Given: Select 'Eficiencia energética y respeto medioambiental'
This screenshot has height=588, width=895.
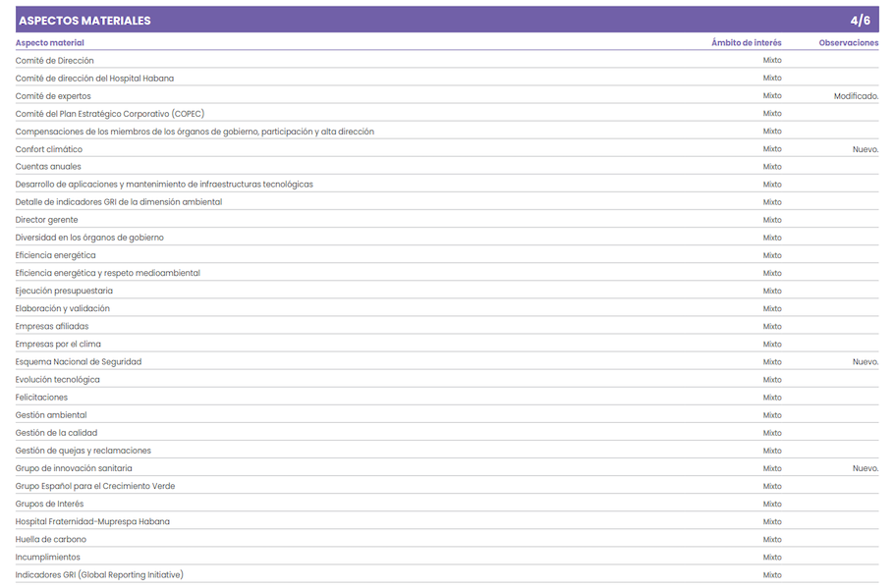Looking at the screenshot, I should click(x=108, y=273).
